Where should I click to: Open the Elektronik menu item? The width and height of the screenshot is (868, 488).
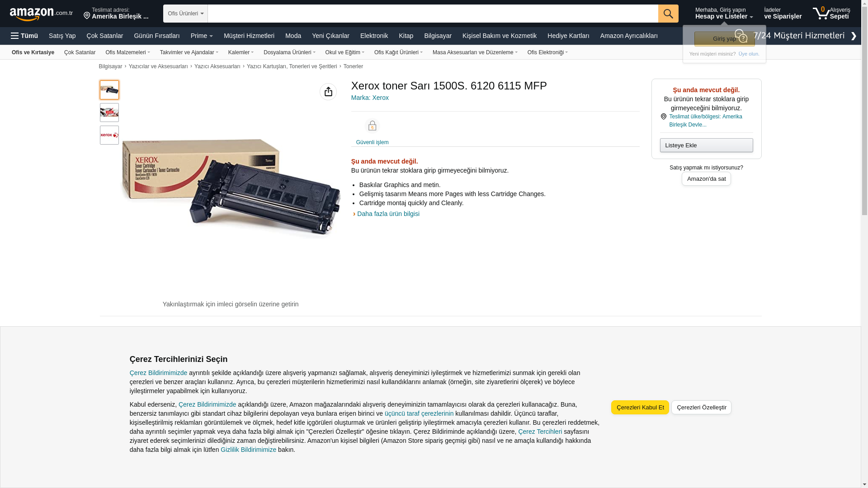tap(374, 36)
